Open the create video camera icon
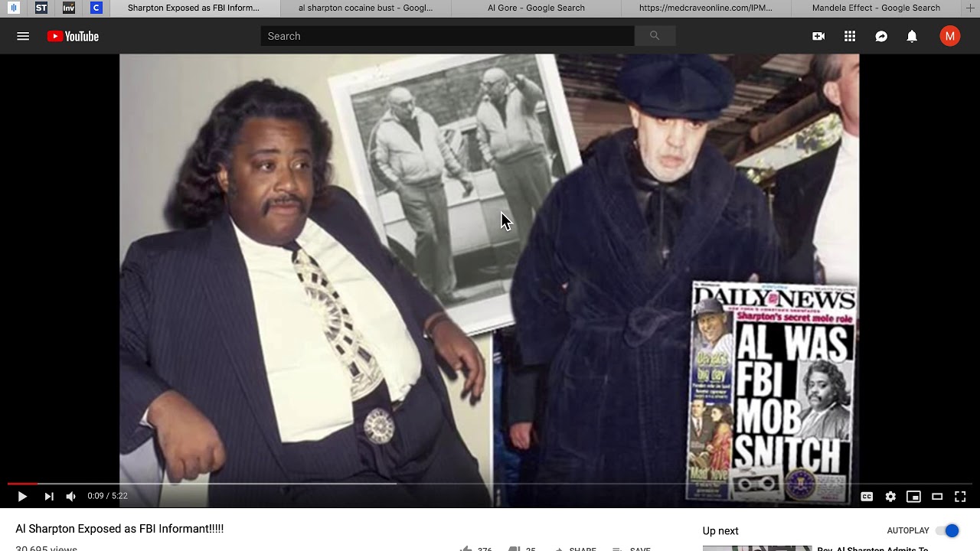 pos(818,36)
